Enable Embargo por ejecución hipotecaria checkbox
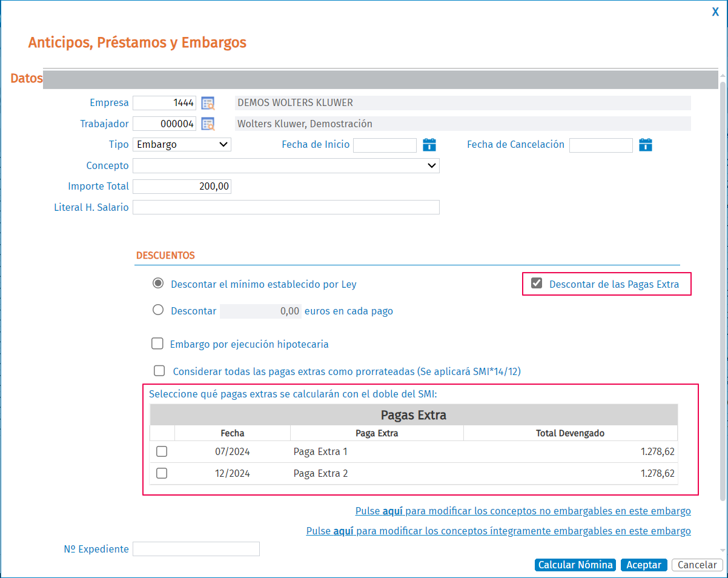Viewport: 728px width, 578px height. pyautogui.click(x=157, y=344)
